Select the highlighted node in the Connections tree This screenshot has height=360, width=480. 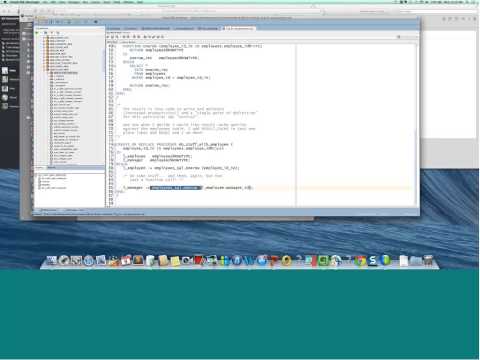point(65,73)
